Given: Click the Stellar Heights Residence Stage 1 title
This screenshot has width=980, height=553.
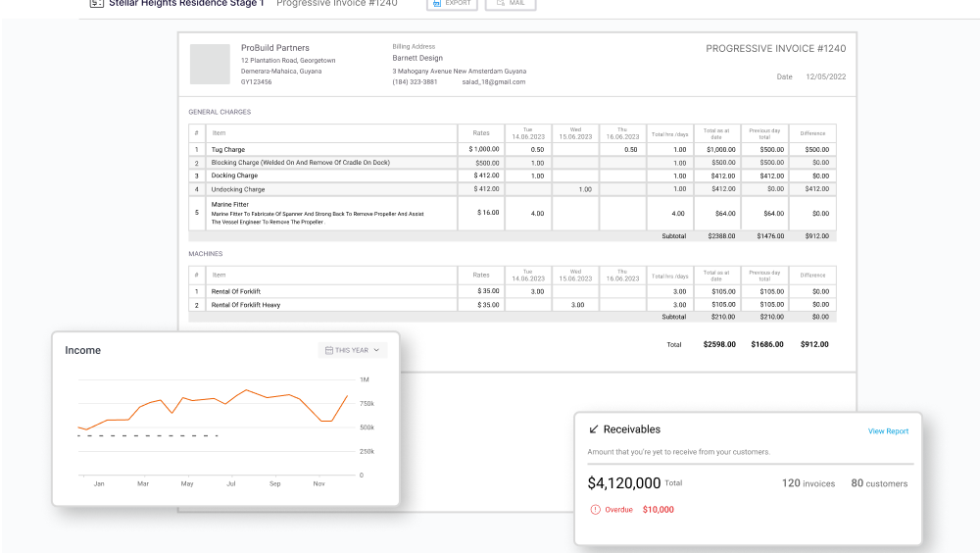Looking at the screenshot, I should tap(187, 4).
